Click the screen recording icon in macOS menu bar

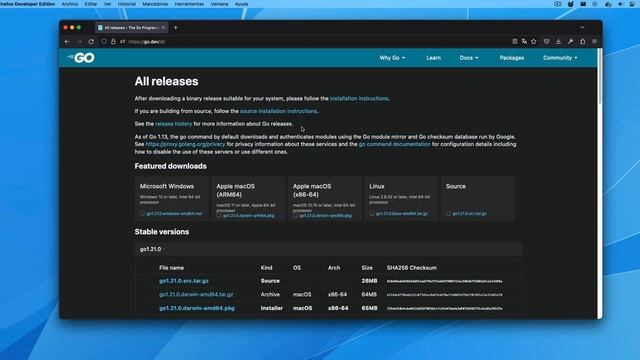coord(558,4)
